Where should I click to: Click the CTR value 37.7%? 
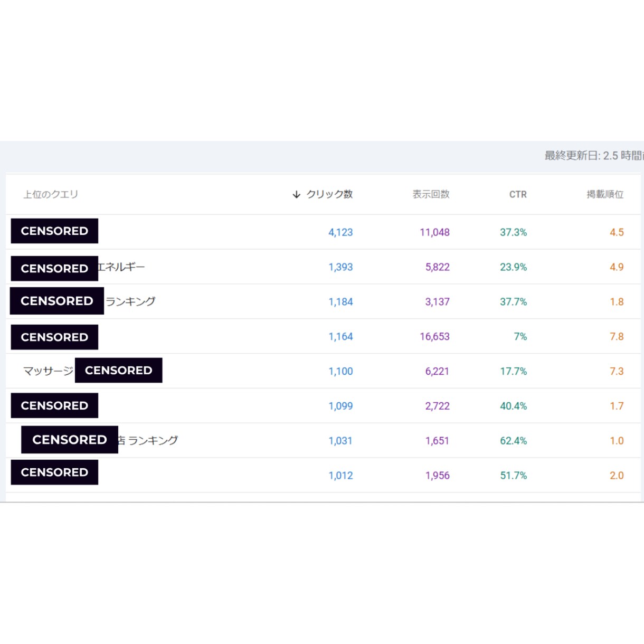pos(513,302)
